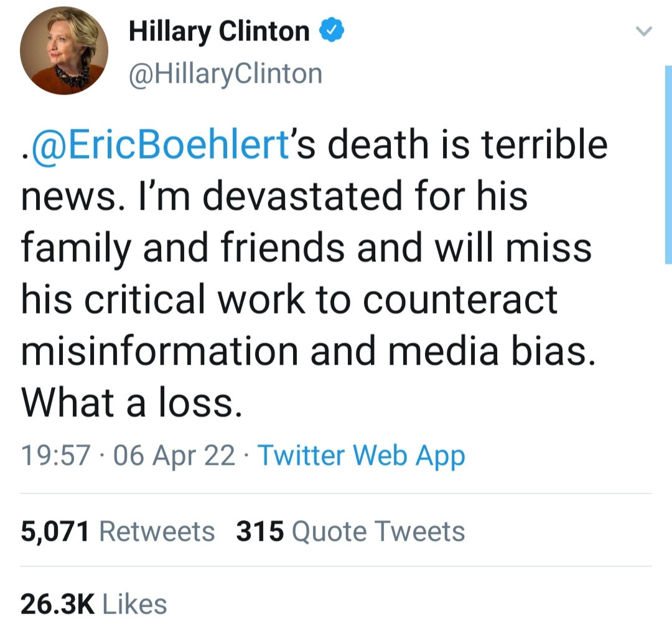Open the 315 Quote Tweets list
Image resolution: width=672 pixels, height=629 pixels.
[348, 531]
